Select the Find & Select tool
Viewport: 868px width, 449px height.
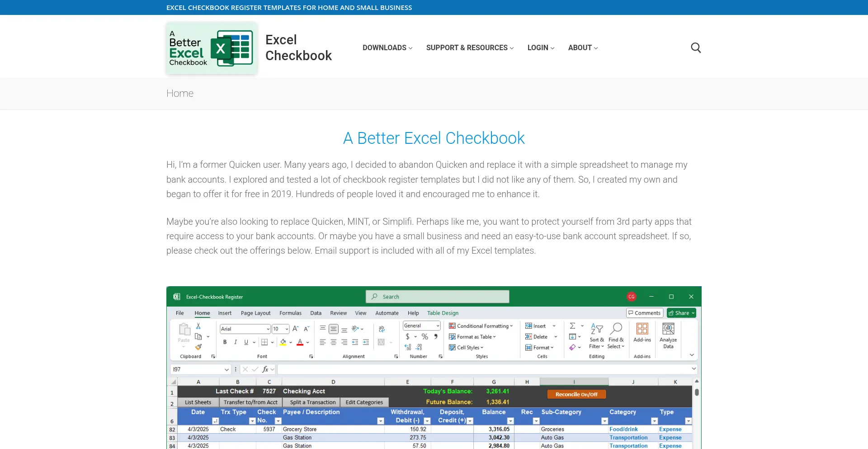[x=616, y=335]
